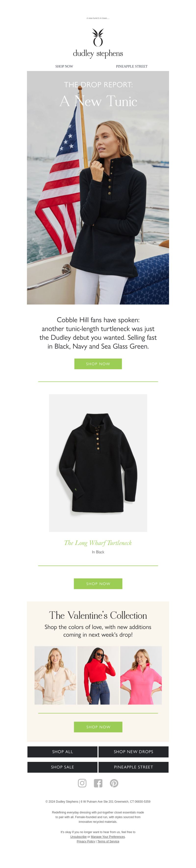Open the Facebook icon
Viewport: 196px width, 868px height.
(x=98, y=783)
